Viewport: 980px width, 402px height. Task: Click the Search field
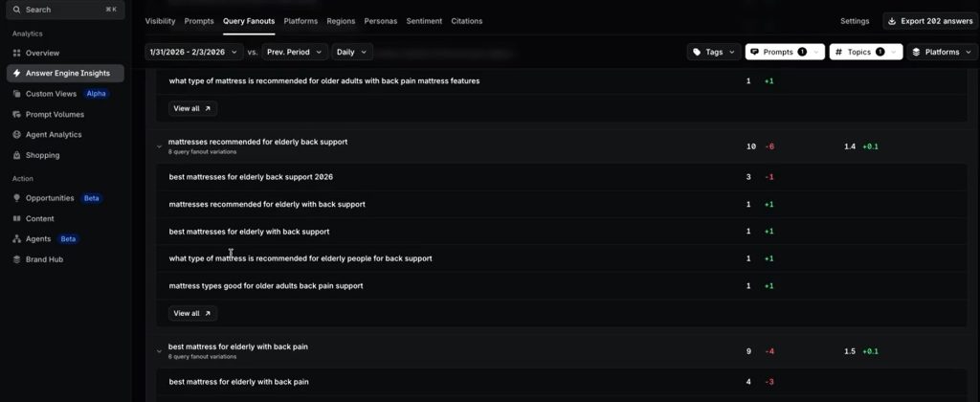pyautogui.click(x=65, y=10)
